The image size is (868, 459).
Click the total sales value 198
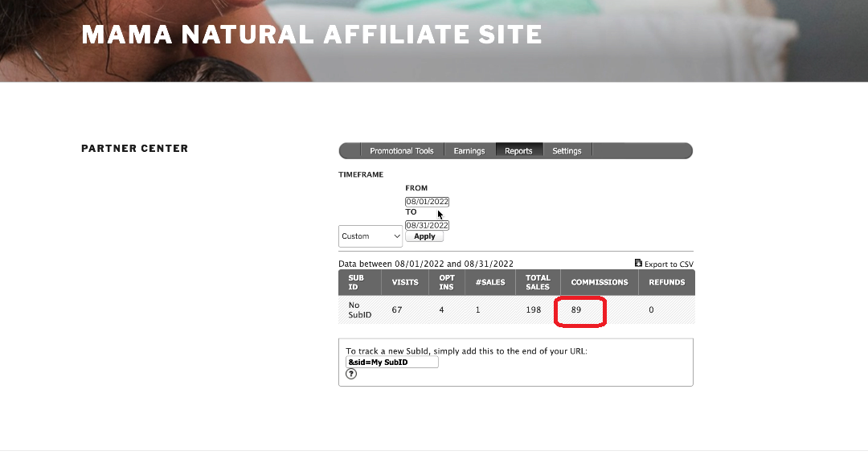534,310
